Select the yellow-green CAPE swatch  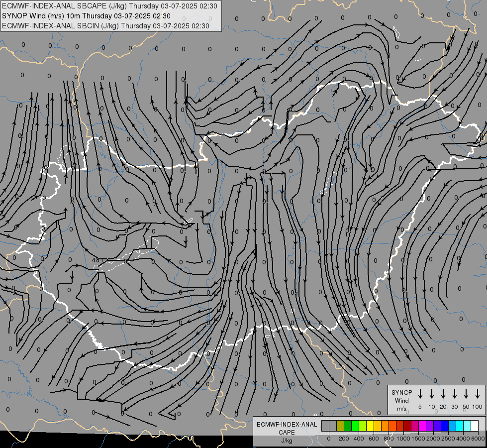coord(363,426)
